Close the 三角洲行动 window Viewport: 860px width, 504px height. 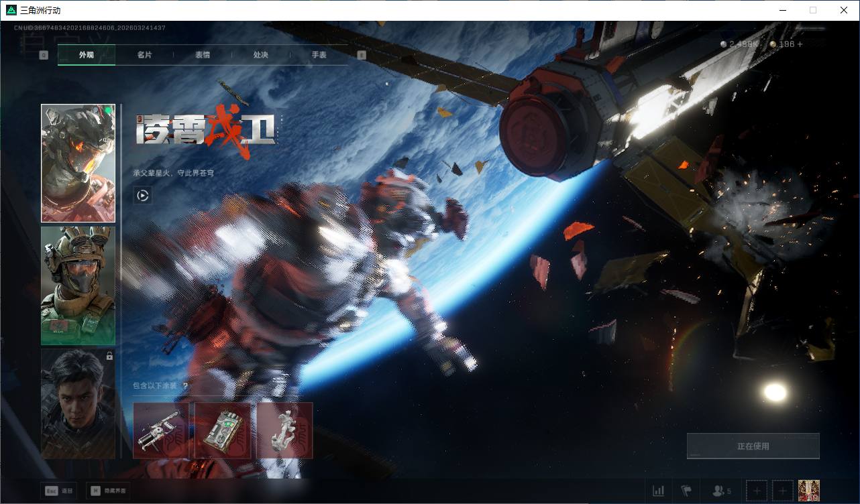[x=844, y=10]
